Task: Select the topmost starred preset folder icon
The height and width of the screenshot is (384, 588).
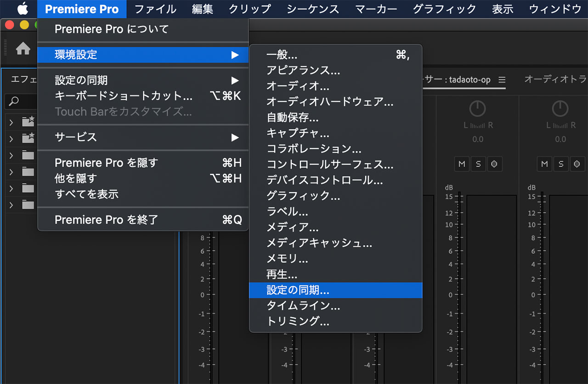Action: [28, 122]
